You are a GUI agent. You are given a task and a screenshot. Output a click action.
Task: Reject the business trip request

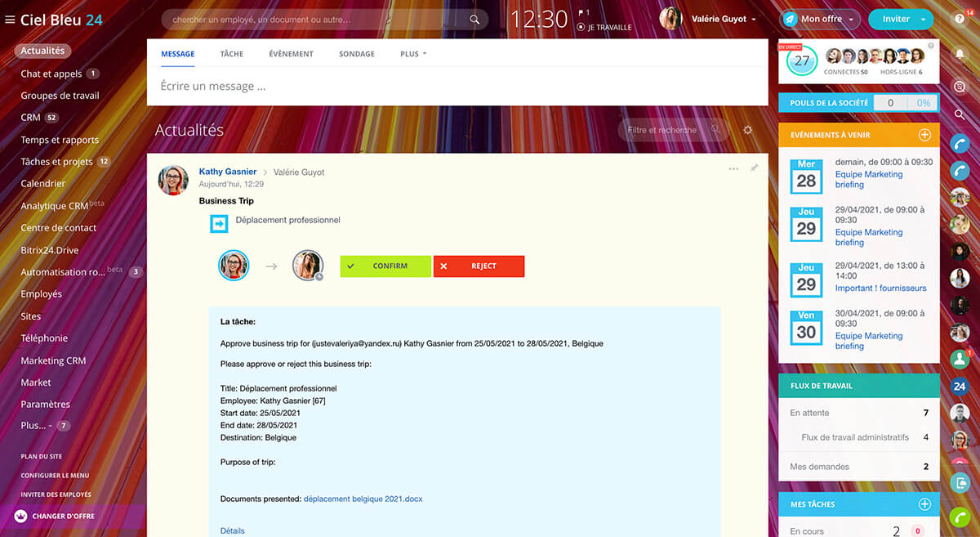click(479, 266)
